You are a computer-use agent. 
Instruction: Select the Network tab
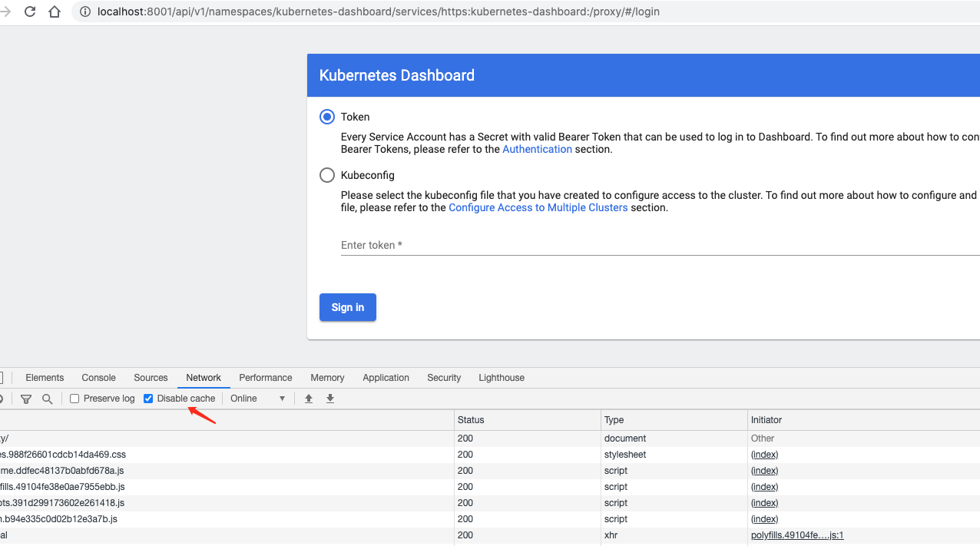tap(204, 378)
